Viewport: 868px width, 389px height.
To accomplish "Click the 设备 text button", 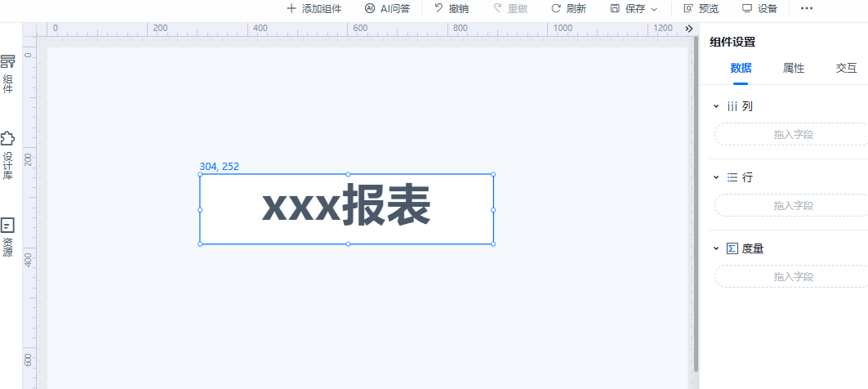I will [x=768, y=9].
